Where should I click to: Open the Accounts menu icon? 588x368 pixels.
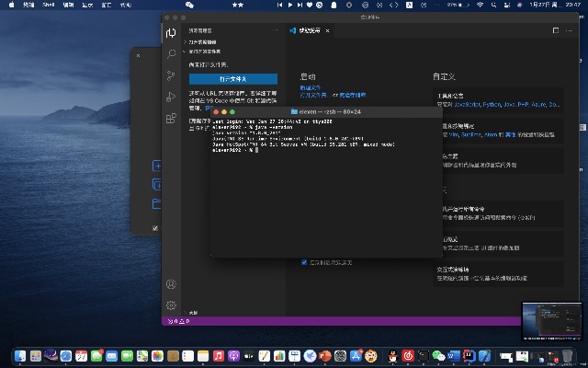point(171,285)
